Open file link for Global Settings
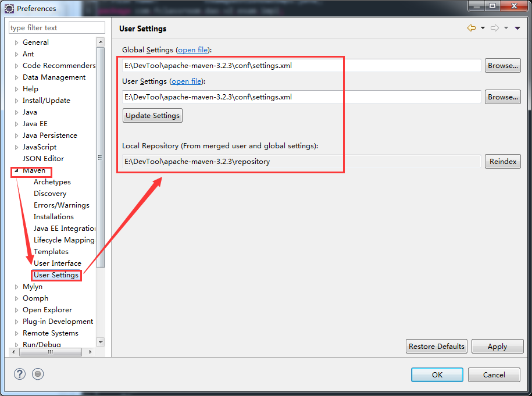The width and height of the screenshot is (532, 396). [x=192, y=50]
